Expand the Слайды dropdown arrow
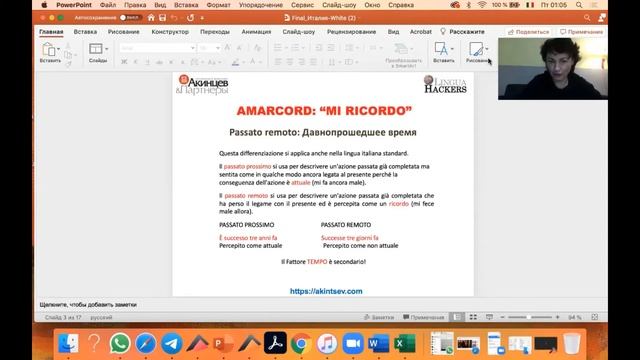The height and width of the screenshot is (360, 640). click(x=107, y=49)
